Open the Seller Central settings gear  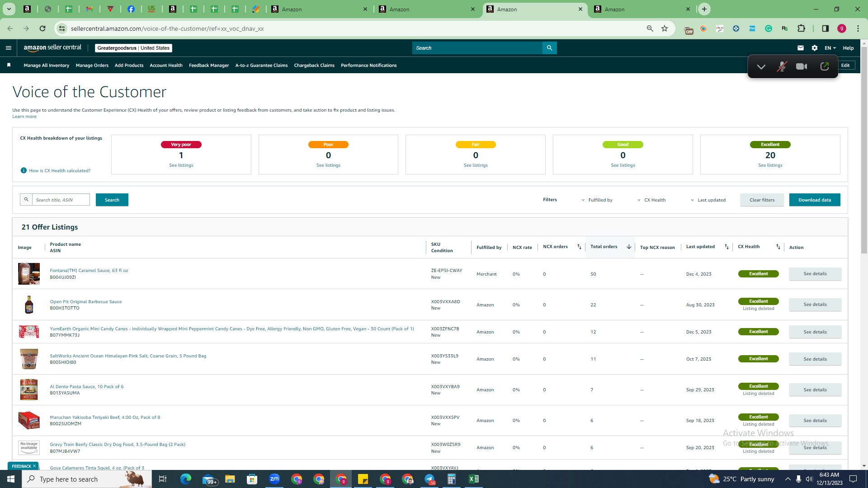(x=815, y=48)
